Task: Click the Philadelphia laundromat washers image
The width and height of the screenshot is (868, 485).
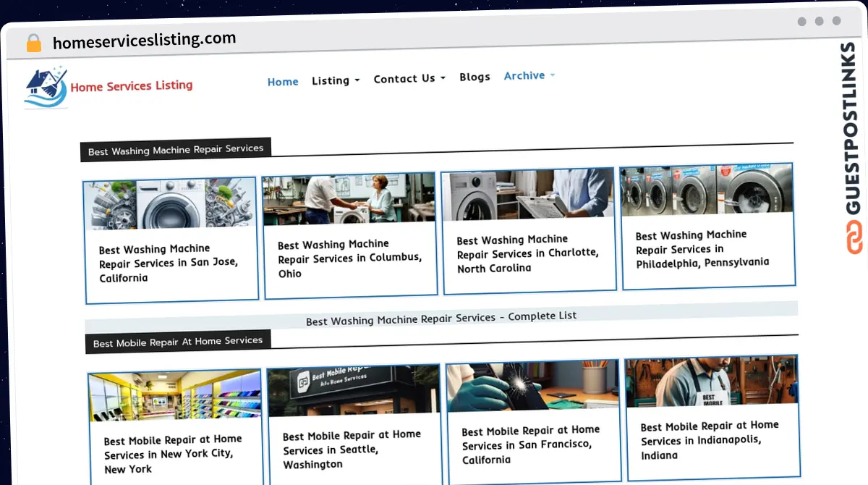Action: pyautogui.click(x=706, y=190)
